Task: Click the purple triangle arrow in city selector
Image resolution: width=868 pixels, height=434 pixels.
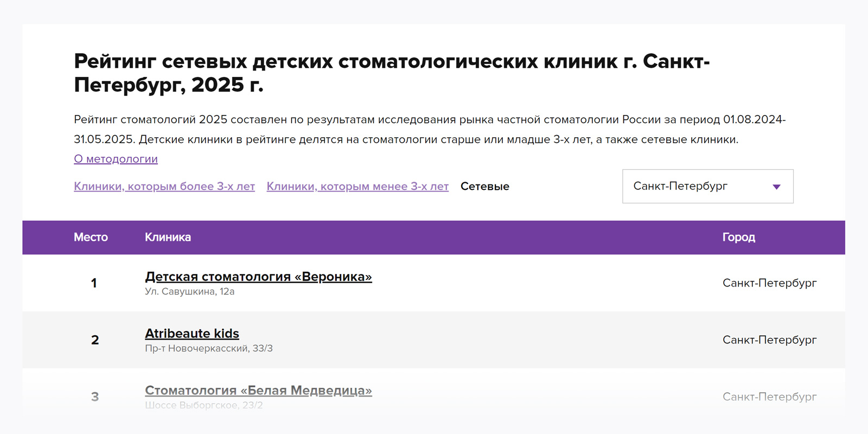Action: (776, 187)
